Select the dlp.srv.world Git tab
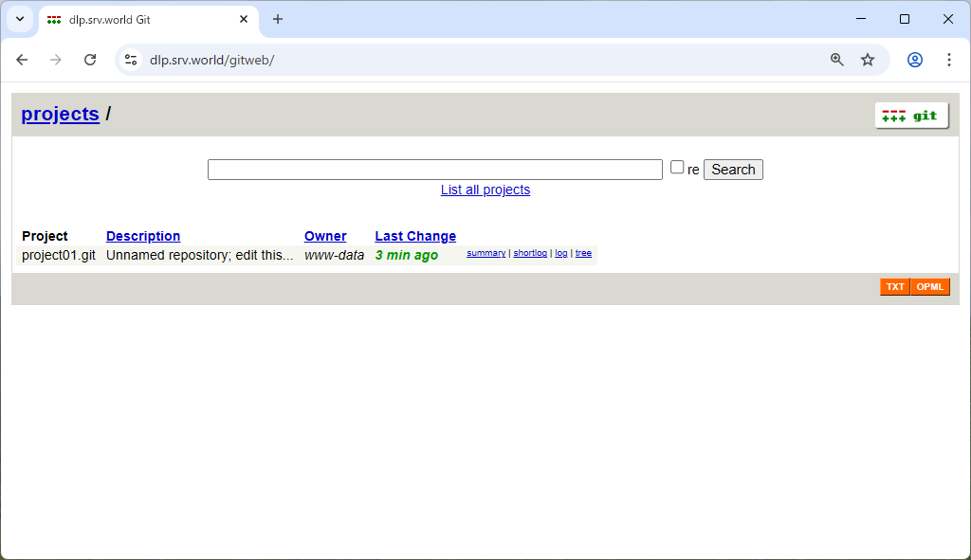 [x=142, y=19]
